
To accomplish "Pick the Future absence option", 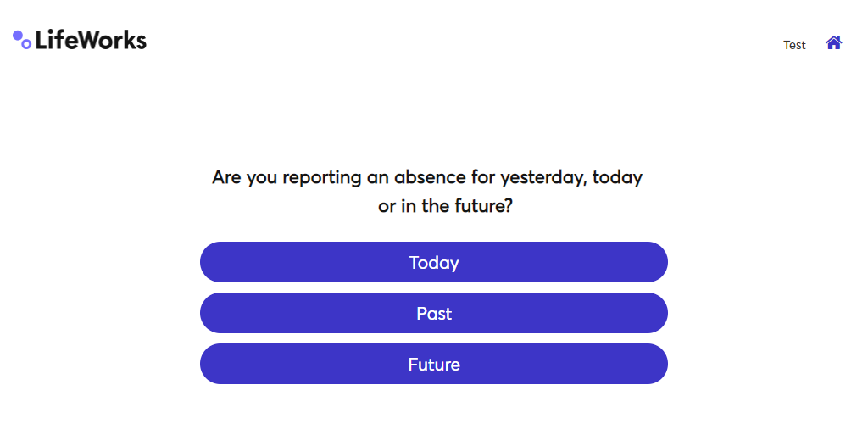I will point(434,364).
